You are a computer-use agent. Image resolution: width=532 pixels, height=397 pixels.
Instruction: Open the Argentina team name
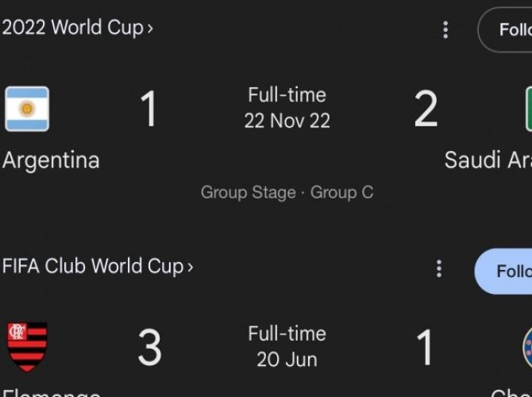tap(51, 160)
